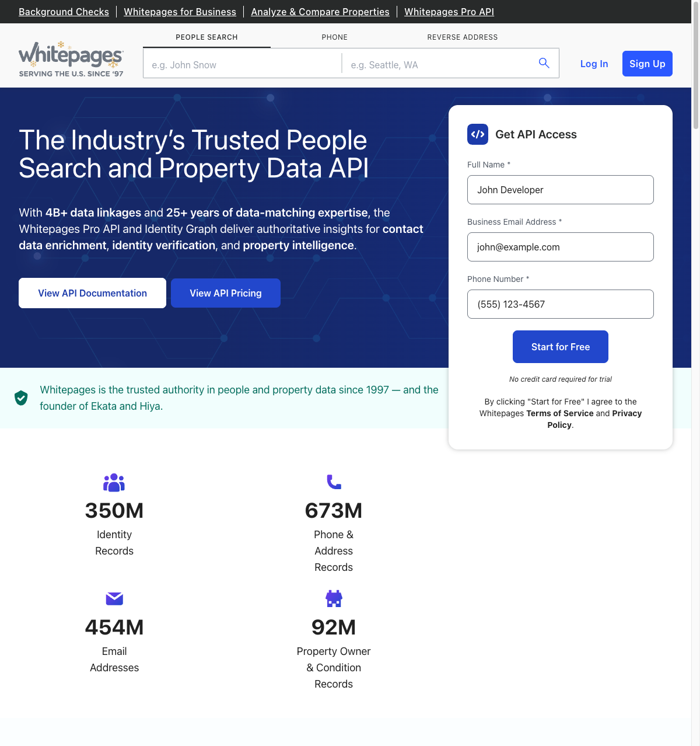Click the people group icon above 350M

pos(114,482)
